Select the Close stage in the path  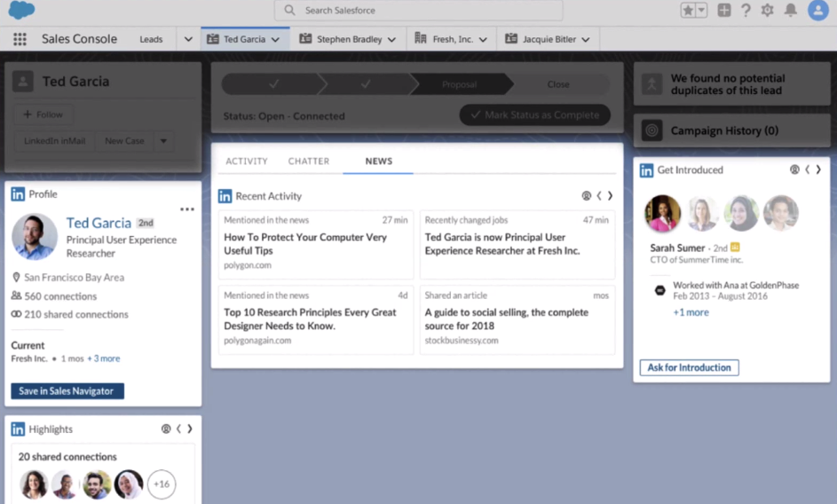coord(558,84)
